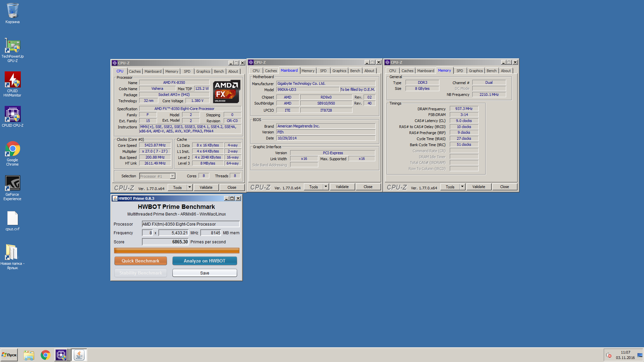This screenshot has width=644, height=362.
Task: Open CPUID HWMonitor desktop icon
Action: tap(12, 84)
